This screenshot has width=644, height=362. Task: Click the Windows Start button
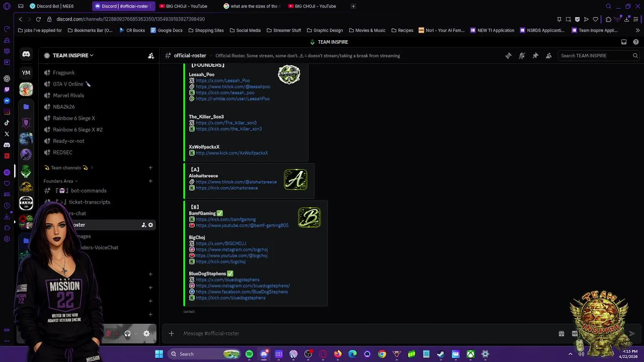tap(159, 354)
